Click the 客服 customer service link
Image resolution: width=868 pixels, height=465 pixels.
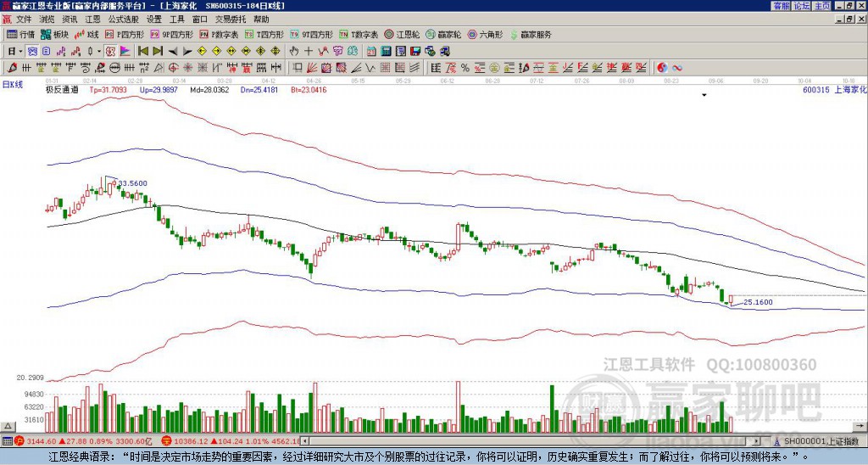click(x=782, y=6)
